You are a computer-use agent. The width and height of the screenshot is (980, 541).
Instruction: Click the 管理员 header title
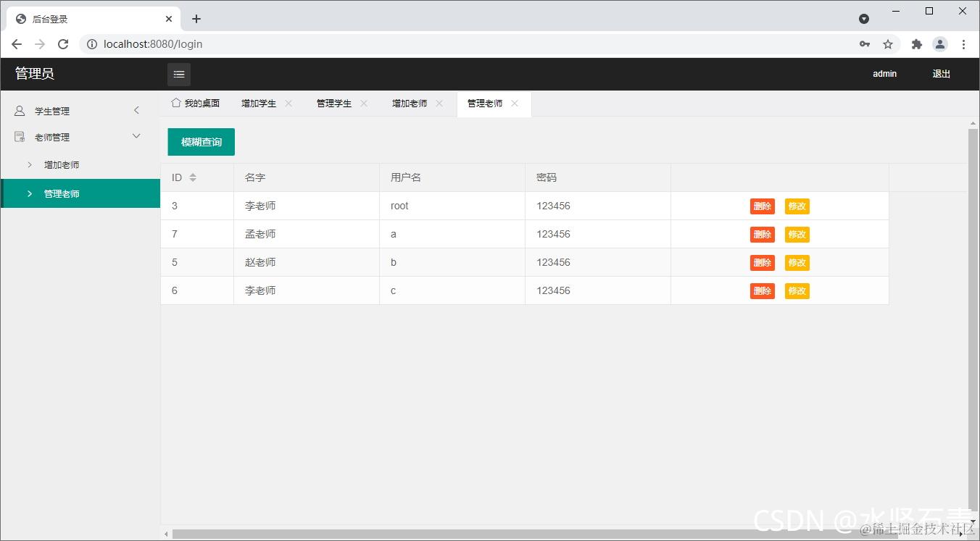coord(35,74)
